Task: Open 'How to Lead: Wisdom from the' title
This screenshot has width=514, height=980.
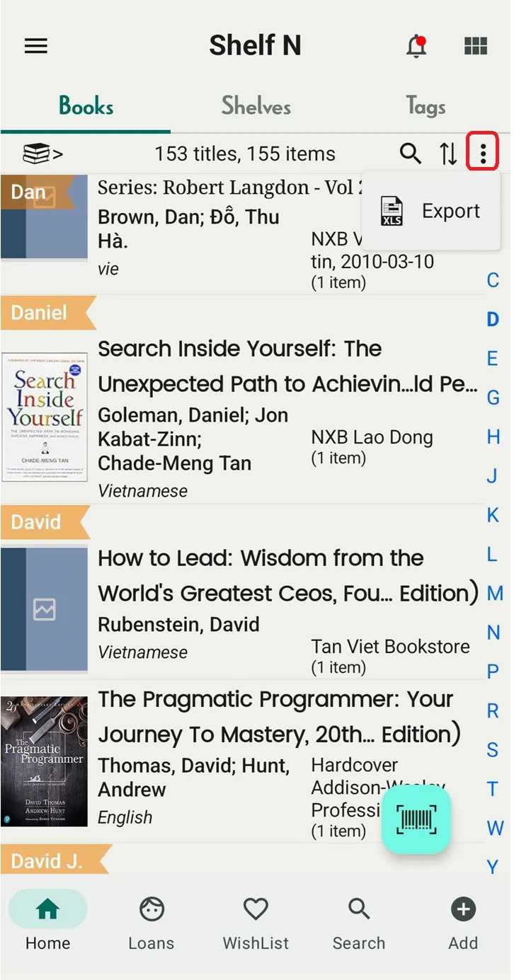Action: click(x=261, y=558)
